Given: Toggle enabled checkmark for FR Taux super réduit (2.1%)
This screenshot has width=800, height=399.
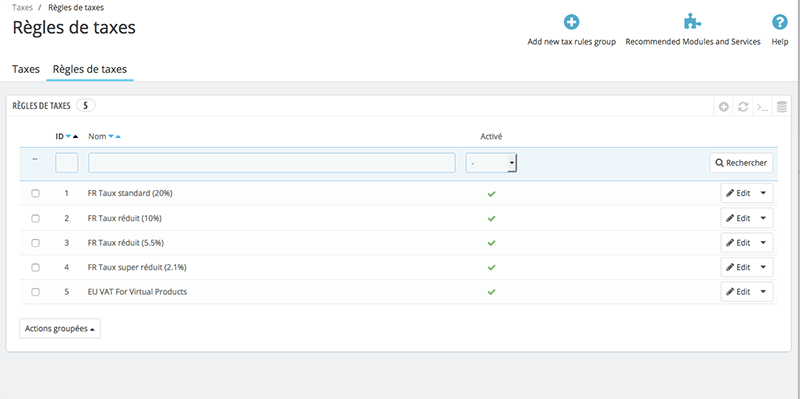Looking at the screenshot, I should coord(491,267).
